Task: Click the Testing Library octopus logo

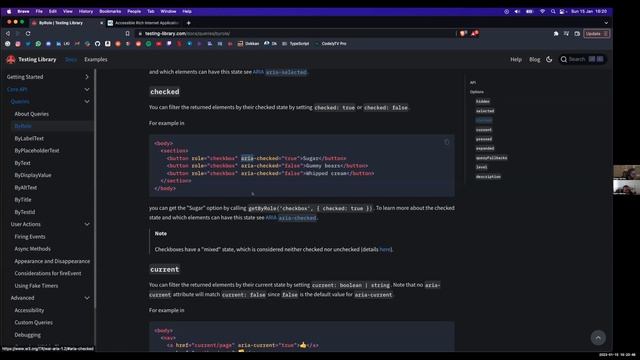Action: click(x=11, y=60)
